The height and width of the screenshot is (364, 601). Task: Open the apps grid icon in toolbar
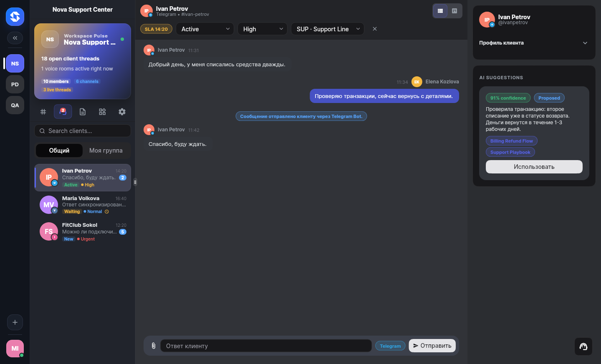point(102,112)
